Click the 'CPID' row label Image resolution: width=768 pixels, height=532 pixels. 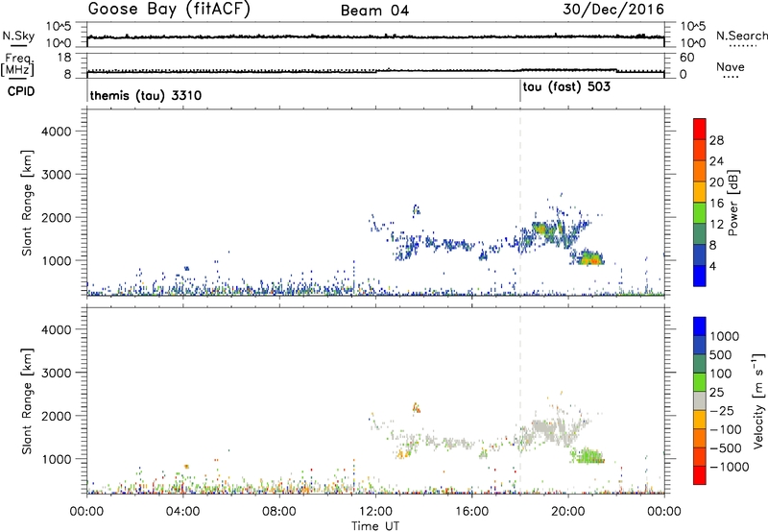pos(21,91)
